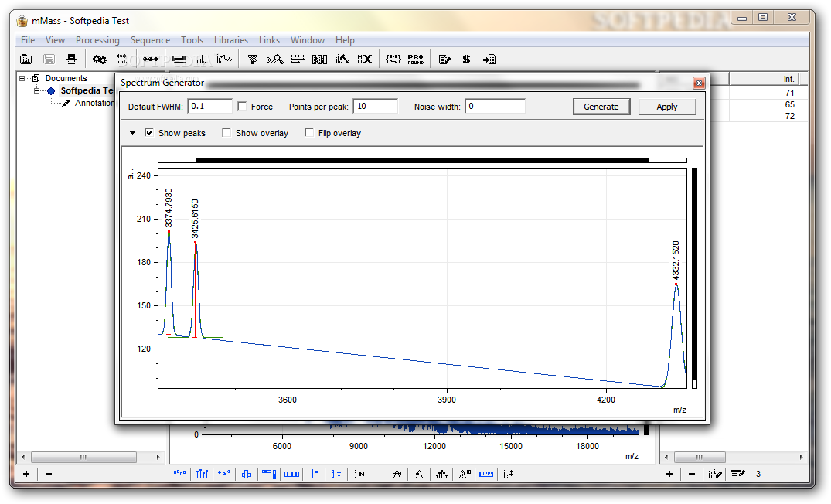Collapse the Documents tree node
The height and width of the screenshot is (504, 831).
(22, 78)
